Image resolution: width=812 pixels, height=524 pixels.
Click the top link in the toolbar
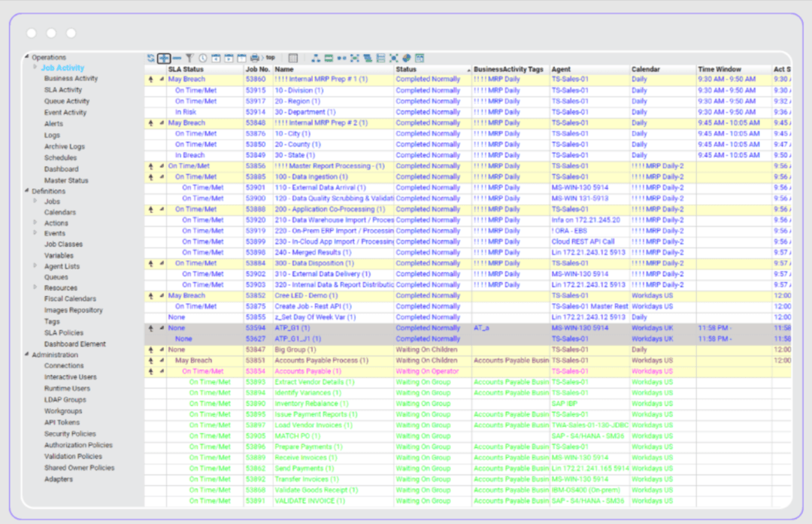[272, 58]
